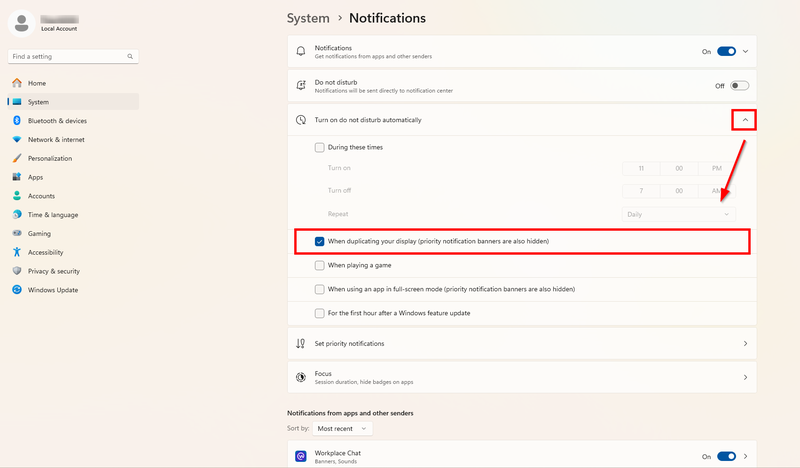Open Time & language settings page
The width and height of the screenshot is (800, 468).
53,214
